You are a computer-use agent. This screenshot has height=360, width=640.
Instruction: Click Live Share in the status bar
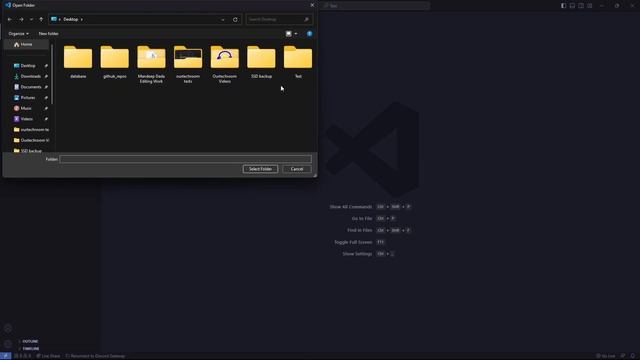(x=48, y=356)
